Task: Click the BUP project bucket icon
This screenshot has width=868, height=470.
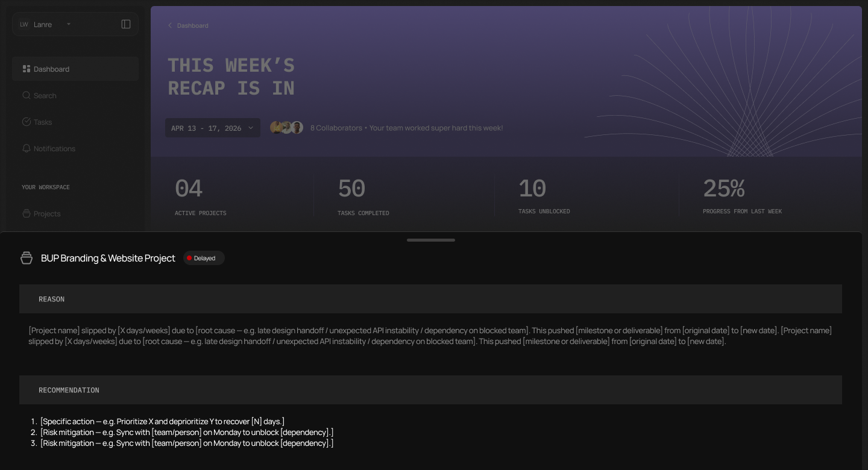Action: pyautogui.click(x=27, y=258)
